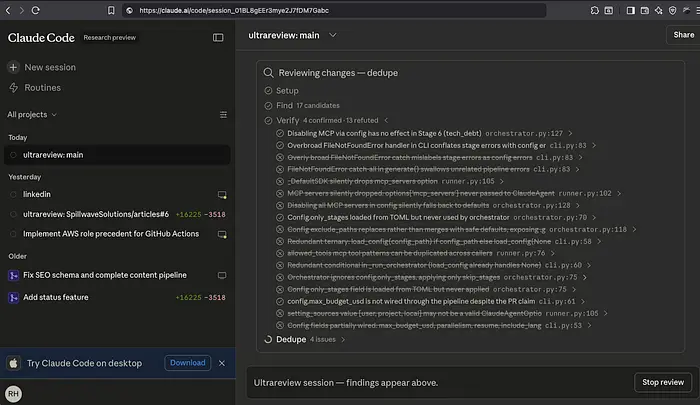Viewport: 700px width, 405px height.
Task: Open the ultrareview: main title dropdown
Action: 333,35
